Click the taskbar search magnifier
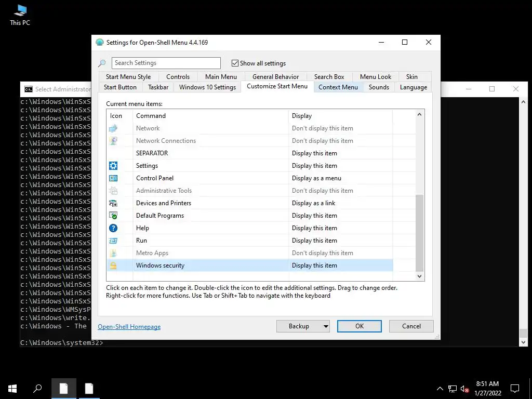 (x=37, y=389)
